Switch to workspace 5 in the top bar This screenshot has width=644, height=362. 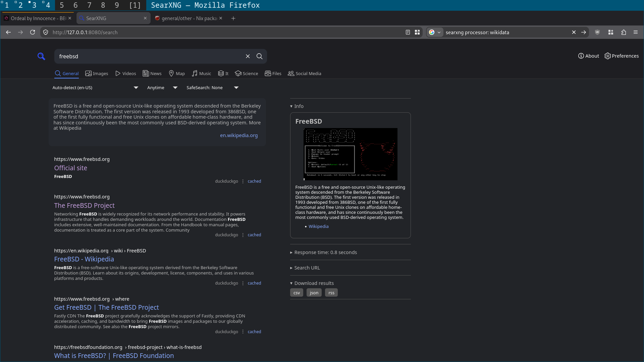tap(62, 5)
